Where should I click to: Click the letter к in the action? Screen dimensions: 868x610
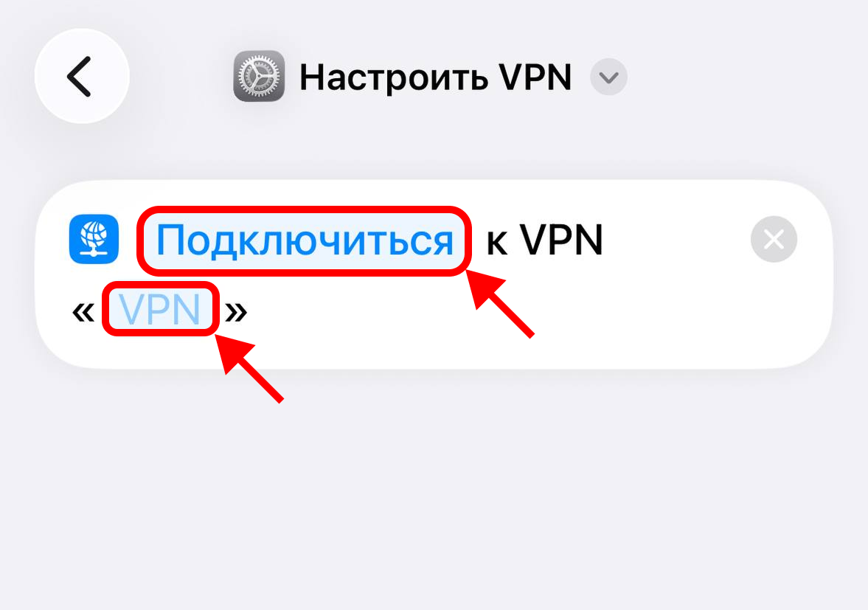pyautogui.click(x=496, y=243)
